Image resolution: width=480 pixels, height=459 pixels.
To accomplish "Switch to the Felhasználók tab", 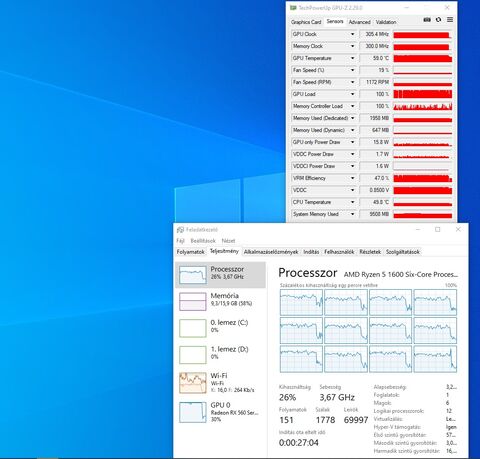I will coord(339,252).
